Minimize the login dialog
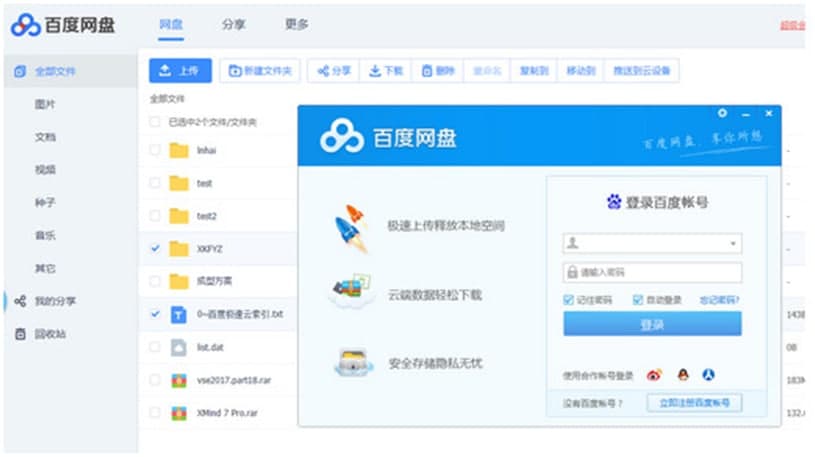This screenshot has width=815, height=457. [746, 114]
